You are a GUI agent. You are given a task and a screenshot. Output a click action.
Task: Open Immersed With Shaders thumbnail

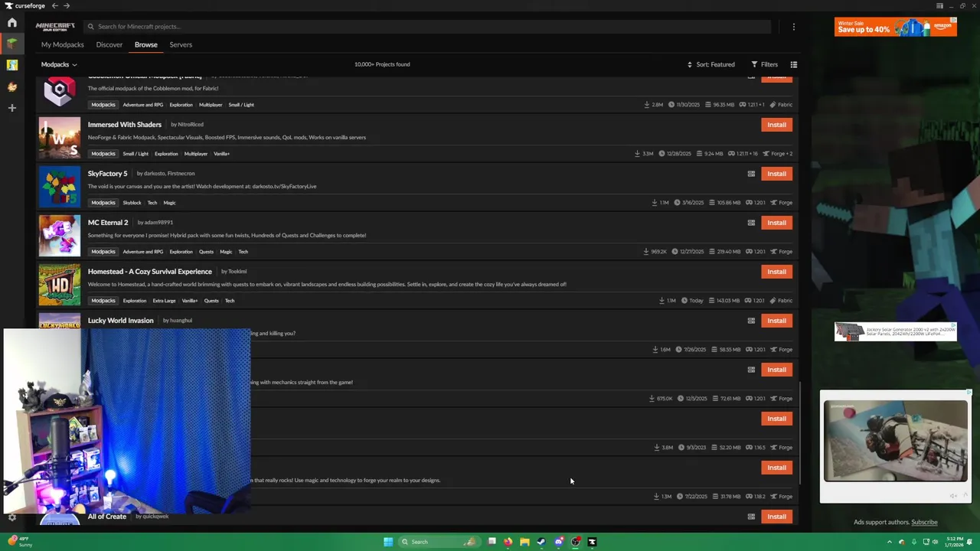coord(60,137)
